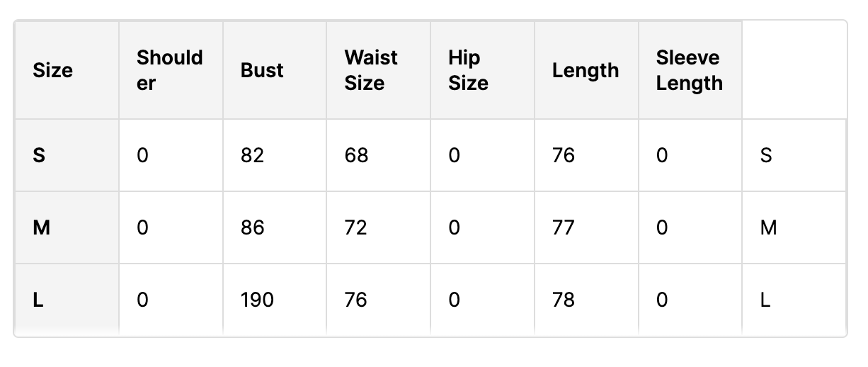Click the Bust column header
This screenshot has width=868, height=367.
coord(275,70)
